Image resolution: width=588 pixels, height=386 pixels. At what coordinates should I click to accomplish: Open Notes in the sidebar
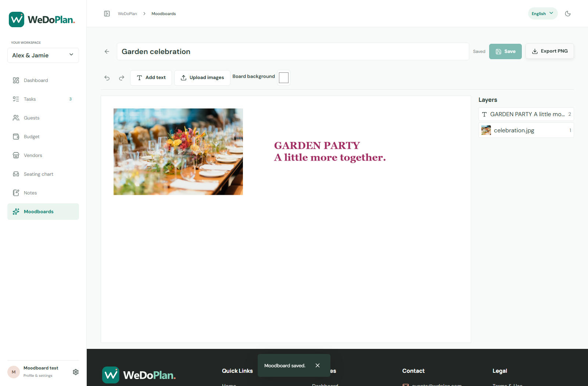tap(43, 193)
